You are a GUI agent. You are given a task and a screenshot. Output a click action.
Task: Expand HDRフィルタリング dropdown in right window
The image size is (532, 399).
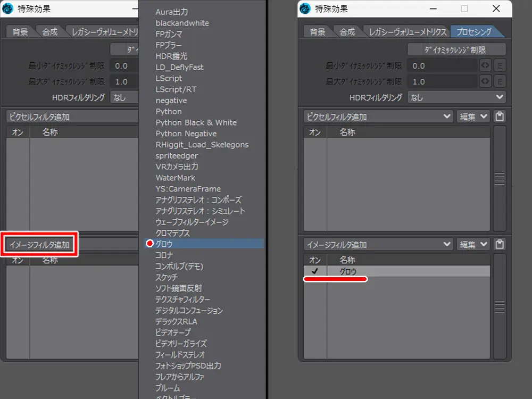(x=456, y=97)
